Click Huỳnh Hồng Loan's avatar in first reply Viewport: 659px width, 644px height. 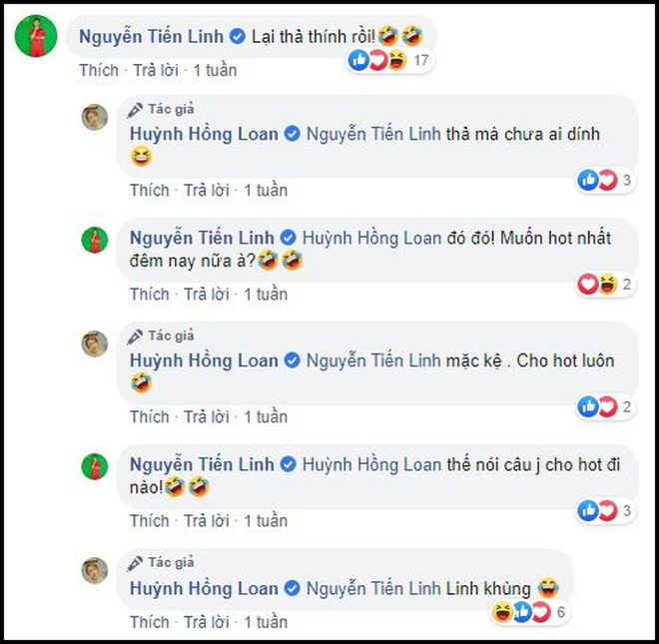tap(95, 116)
